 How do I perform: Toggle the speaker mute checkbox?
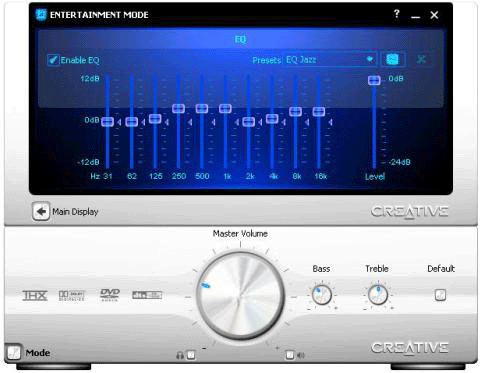pyautogui.click(x=290, y=355)
